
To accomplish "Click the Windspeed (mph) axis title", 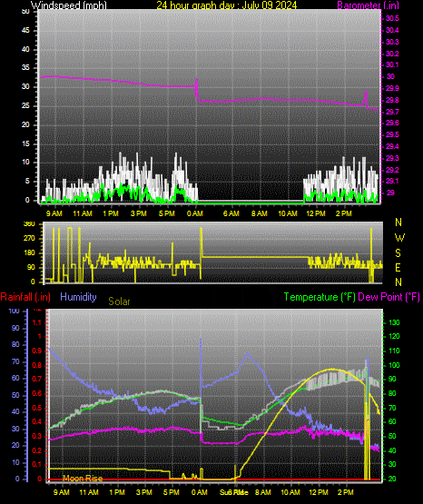I will point(68,5).
